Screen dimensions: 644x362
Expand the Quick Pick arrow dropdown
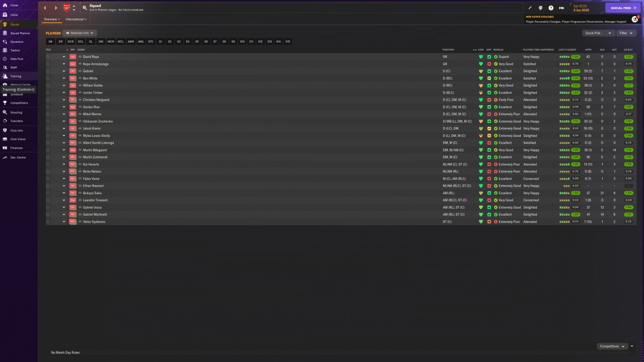[610, 33]
